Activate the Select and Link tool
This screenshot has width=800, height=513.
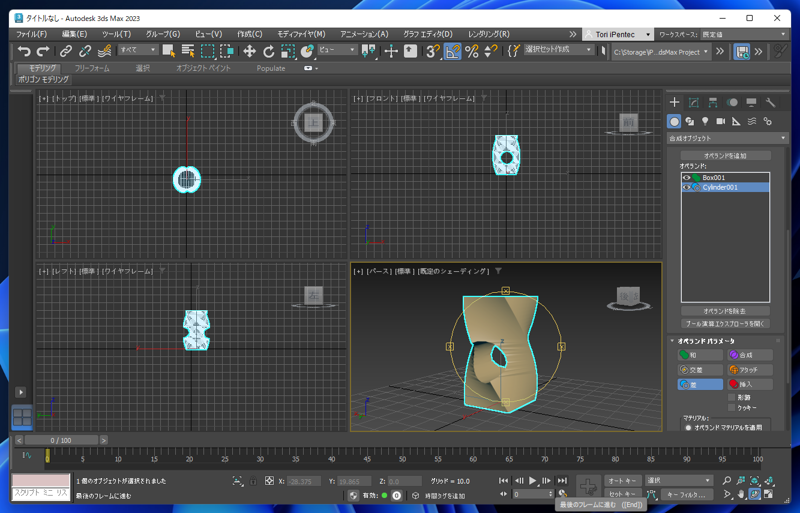tap(66, 51)
